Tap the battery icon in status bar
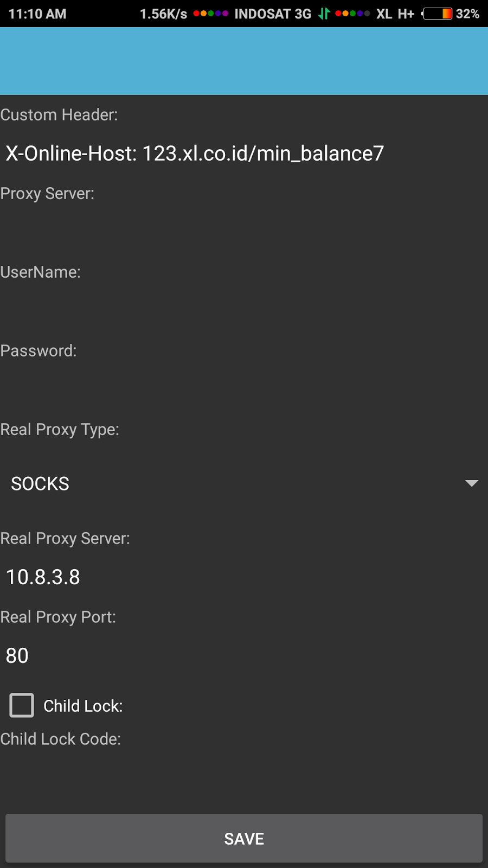 pyautogui.click(x=437, y=14)
